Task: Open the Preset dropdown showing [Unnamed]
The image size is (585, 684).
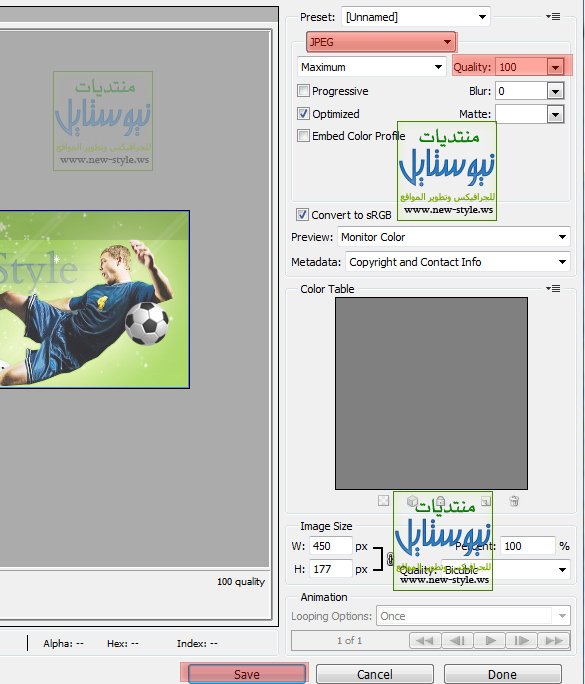Action: pyautogui.click(x=416, y=17)
